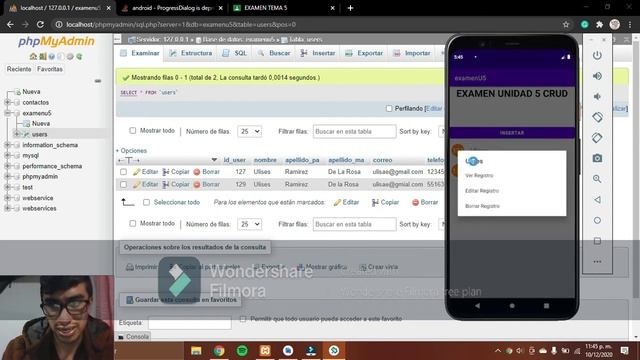640x360 pixels.
Task: Click the emulator sidebar home circle icon
Action: 597,220
